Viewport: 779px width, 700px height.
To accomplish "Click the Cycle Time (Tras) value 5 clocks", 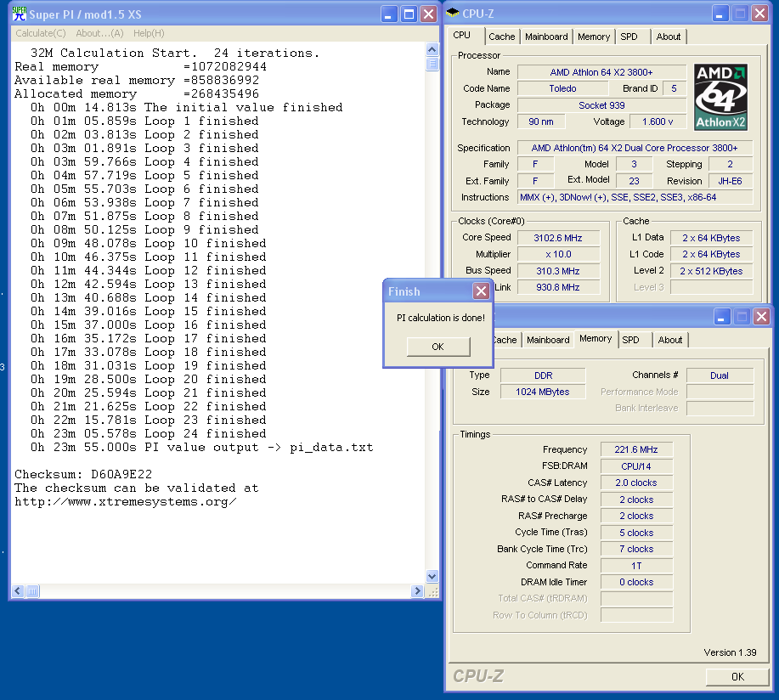I will pyautogui.click(x=636, y=533).
